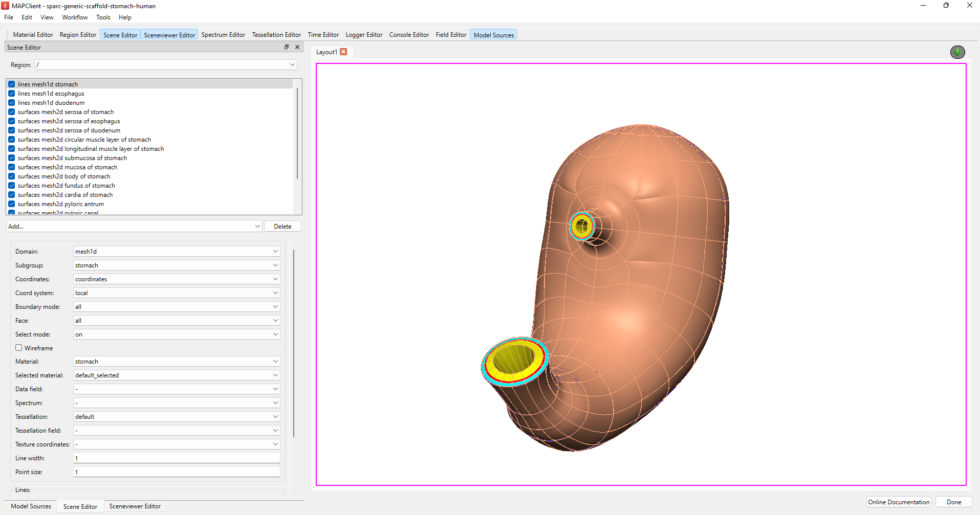Toggle surfaces mesh2d pyloric antrum checkbox
The width and height of the screenshot is (980, 515).
(x=11, y=204)
